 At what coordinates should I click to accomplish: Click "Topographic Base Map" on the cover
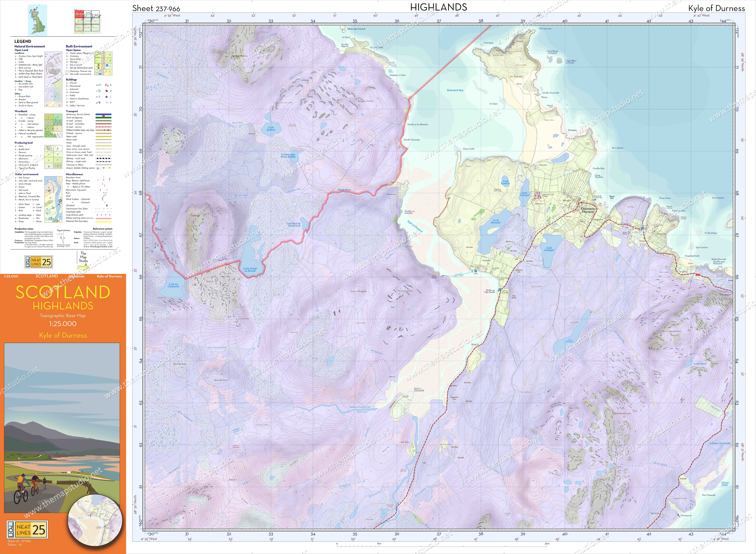pos(63,316)
